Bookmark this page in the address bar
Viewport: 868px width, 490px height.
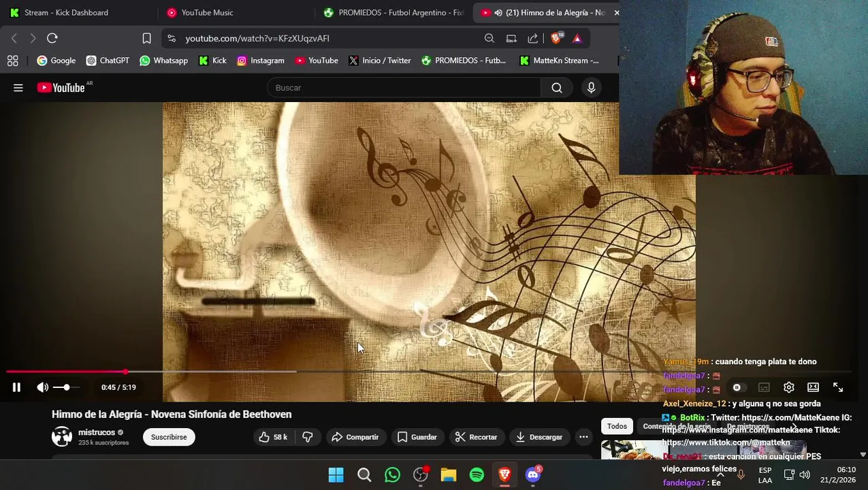(x=146, y=38)
